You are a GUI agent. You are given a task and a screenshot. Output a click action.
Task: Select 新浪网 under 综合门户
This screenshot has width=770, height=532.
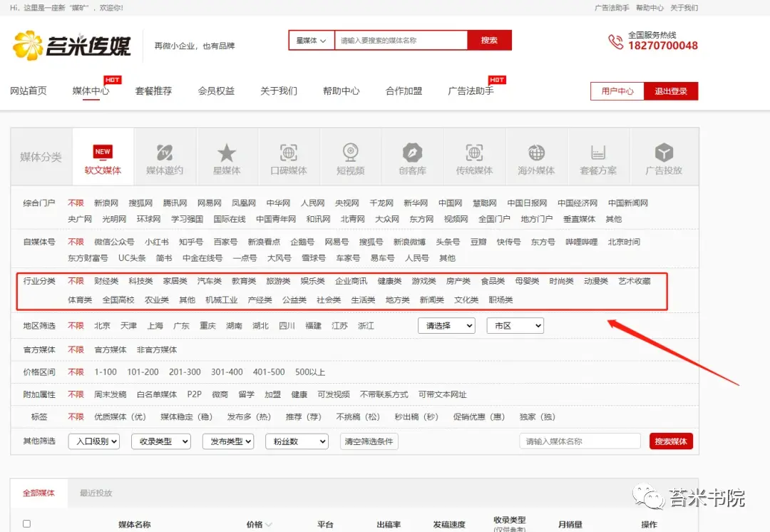(106, 203)
